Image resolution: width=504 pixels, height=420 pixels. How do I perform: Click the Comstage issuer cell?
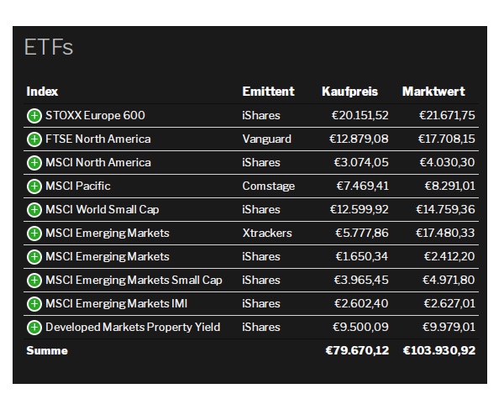[x=268, y=186]
